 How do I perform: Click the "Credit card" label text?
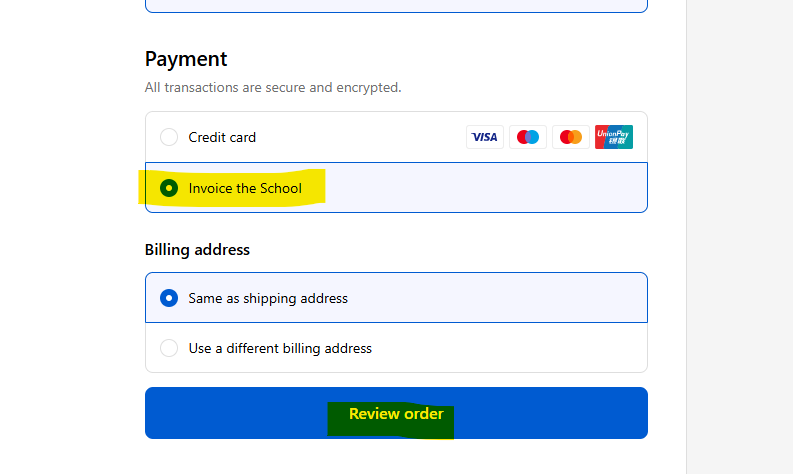coord(222,137)
